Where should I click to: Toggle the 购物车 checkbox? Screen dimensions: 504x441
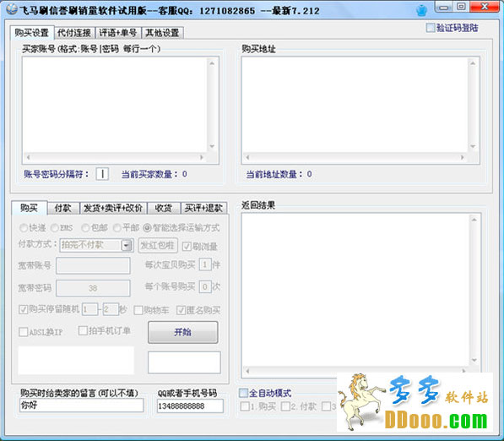(x=138, y=310)
